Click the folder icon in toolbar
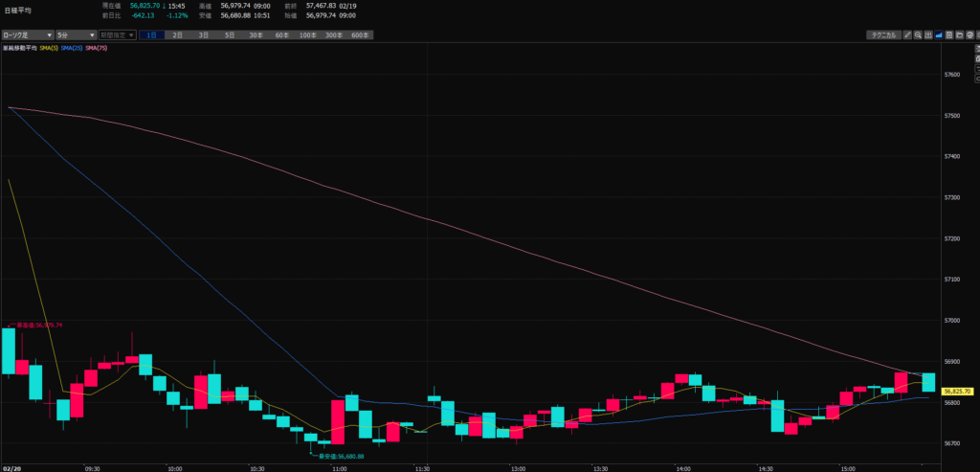Screen dimensions: 980x472 tap(960, 35)
